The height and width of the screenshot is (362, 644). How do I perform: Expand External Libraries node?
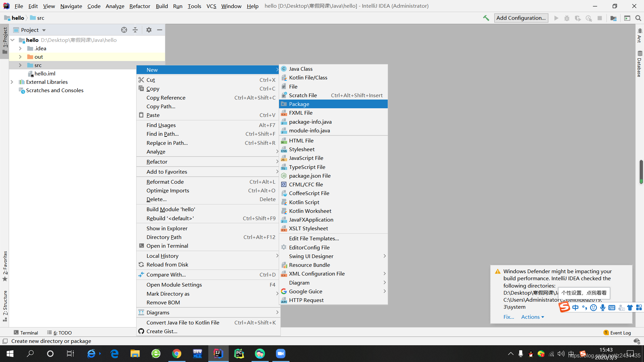(12, 82)
